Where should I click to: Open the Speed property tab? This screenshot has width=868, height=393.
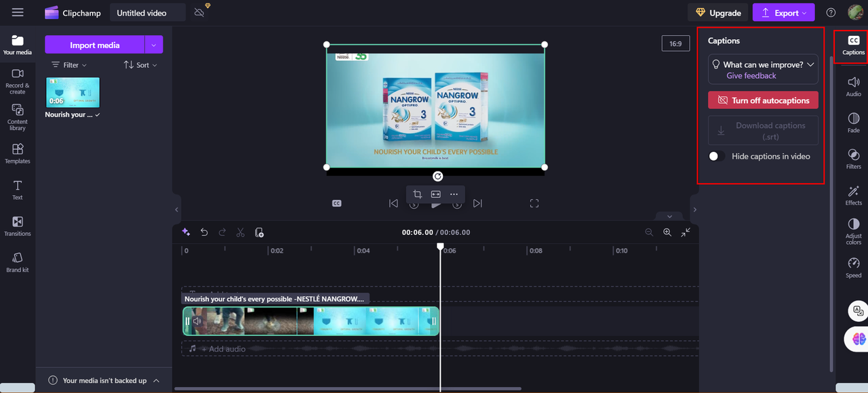[x=854, y=268]
